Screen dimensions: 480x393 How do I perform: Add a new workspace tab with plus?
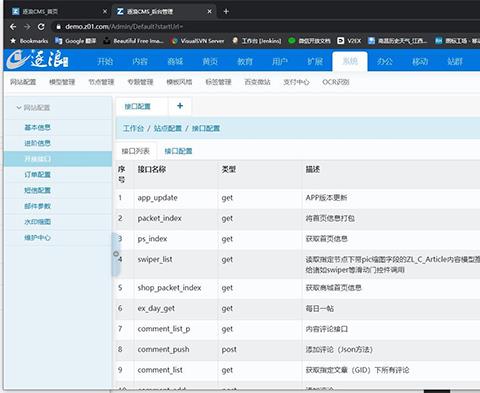click(x=180, y=106)
